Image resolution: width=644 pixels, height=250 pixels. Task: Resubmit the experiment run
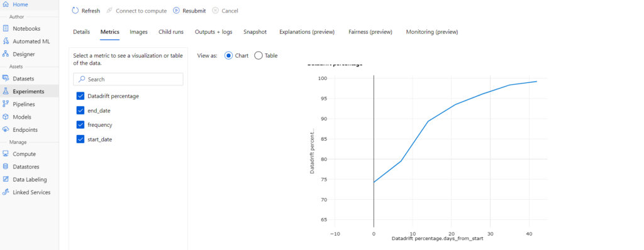[189, 11]
